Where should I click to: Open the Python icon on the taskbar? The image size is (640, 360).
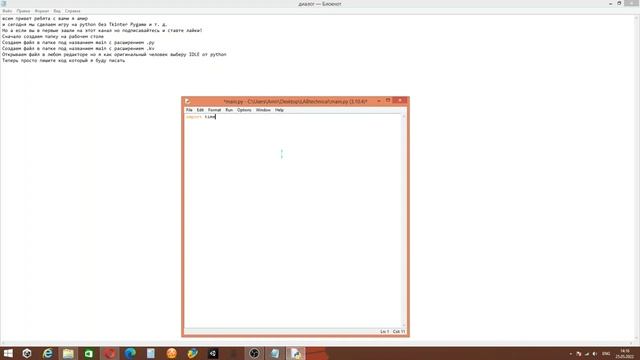[x=192, y=353]
